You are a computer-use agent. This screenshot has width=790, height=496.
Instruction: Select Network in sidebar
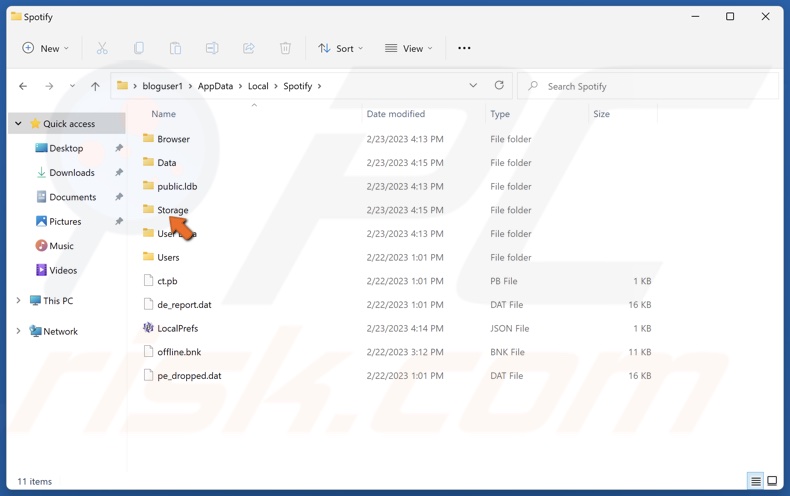(x=60, y=332)
